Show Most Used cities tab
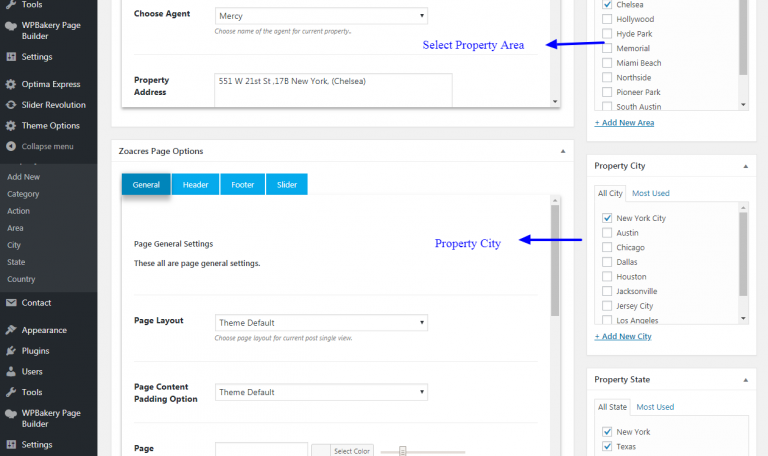 coord(650,193)
